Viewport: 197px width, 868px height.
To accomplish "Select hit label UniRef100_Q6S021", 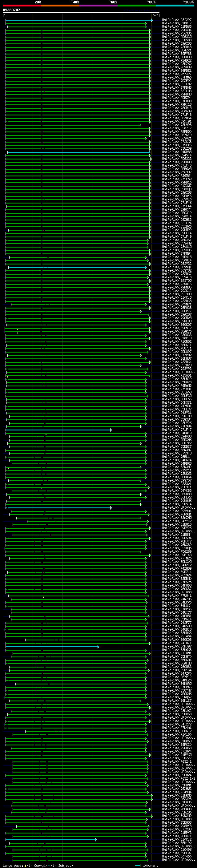I will pyautogui.click(x=176, y=139).
